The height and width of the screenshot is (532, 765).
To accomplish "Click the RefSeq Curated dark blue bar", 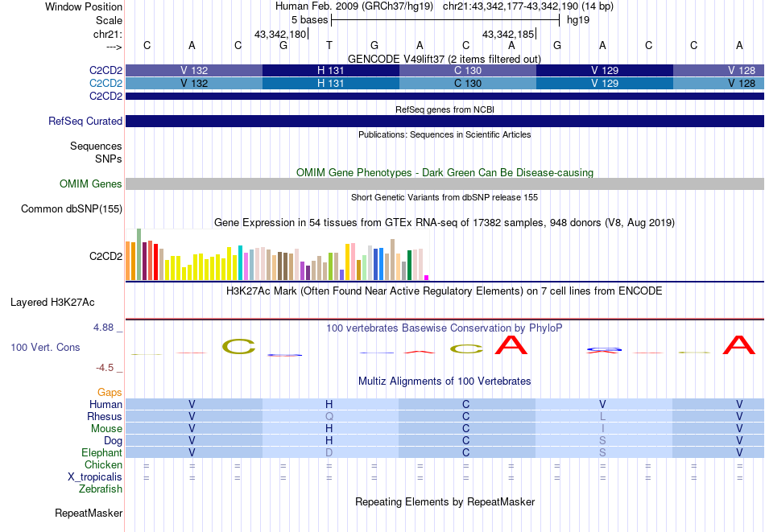I will (445, 121).
